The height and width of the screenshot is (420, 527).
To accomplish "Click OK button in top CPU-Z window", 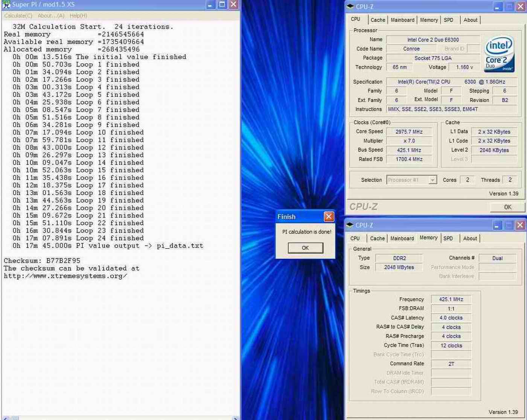I will click(x=507, y=207).
